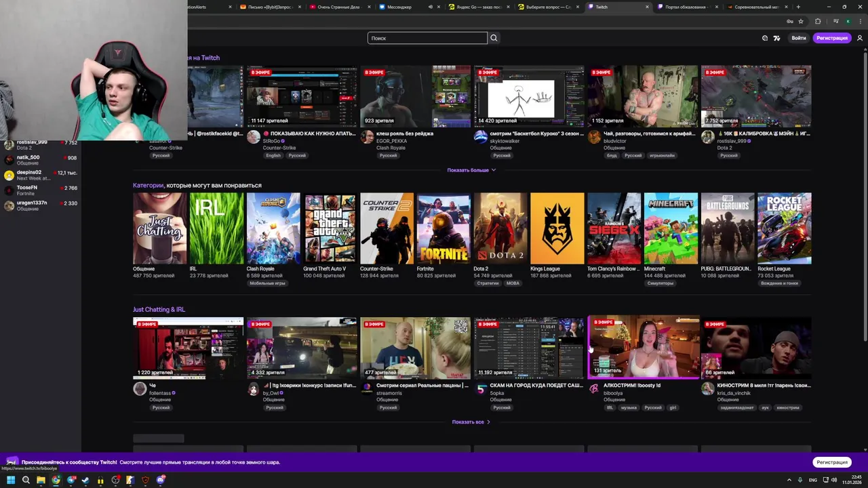The width and height of the screenshot is (868, 488).
Task: Open the IRL category cover
Action: 216,228
